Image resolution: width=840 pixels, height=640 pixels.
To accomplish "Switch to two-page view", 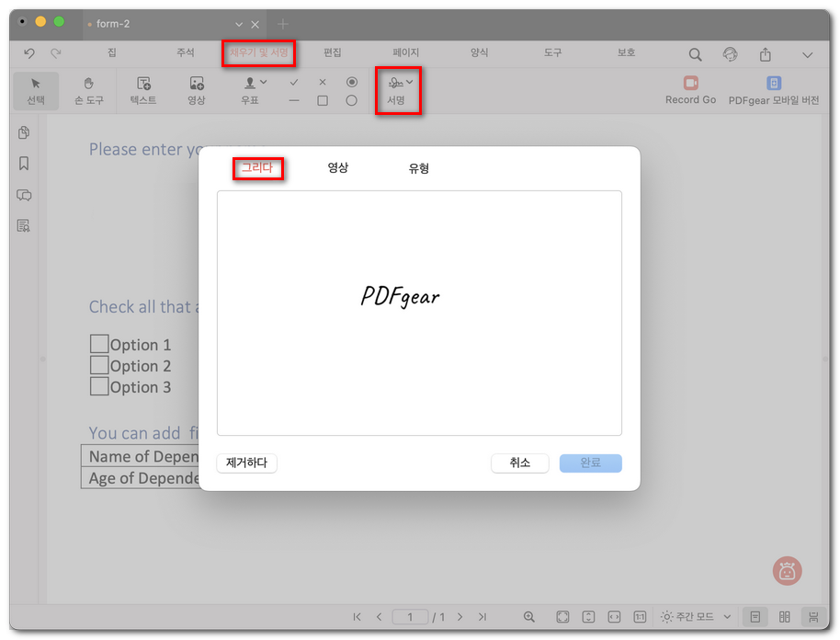I will click(x=784, y=617).
